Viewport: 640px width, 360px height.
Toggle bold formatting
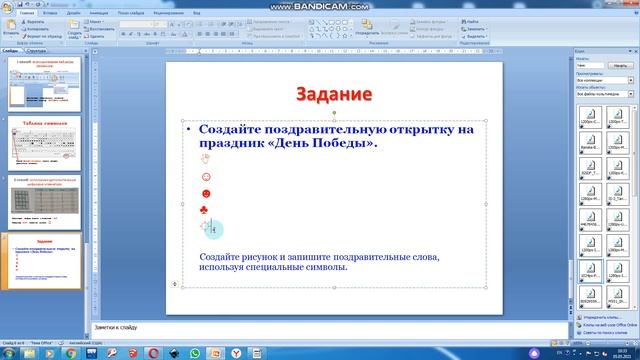click(x=123, y=34)
